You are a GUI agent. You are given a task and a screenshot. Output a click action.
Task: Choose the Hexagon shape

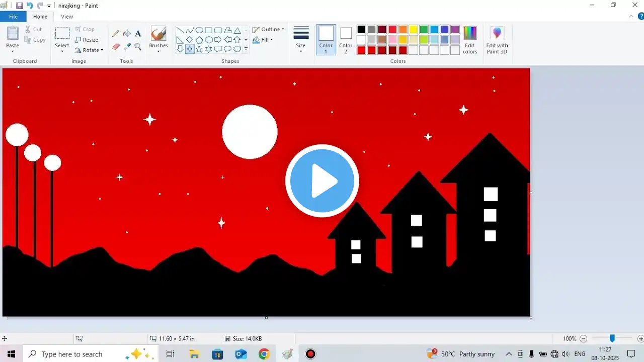pos(209,40)
